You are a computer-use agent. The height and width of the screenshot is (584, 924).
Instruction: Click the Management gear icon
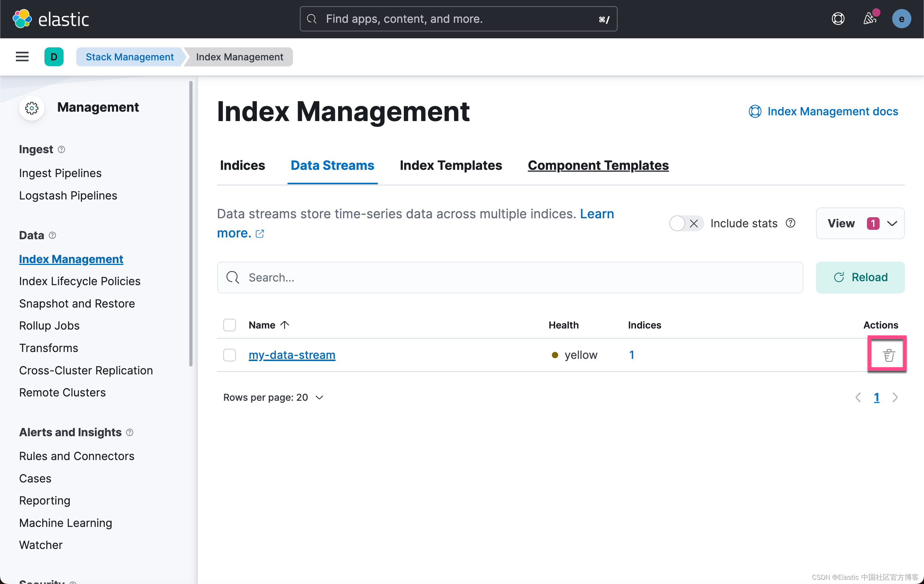pos(31,108)
